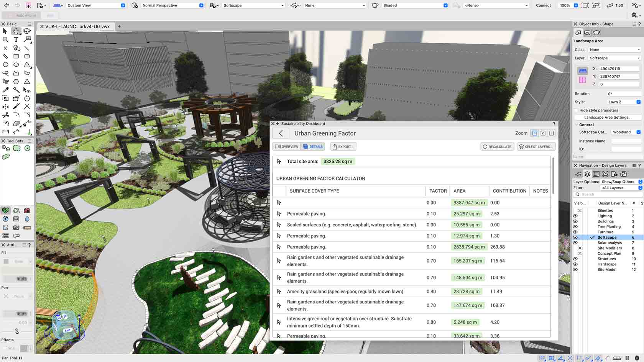
Task: Enable Hide style parameters checkbox
Action: (x=576, y=110)
